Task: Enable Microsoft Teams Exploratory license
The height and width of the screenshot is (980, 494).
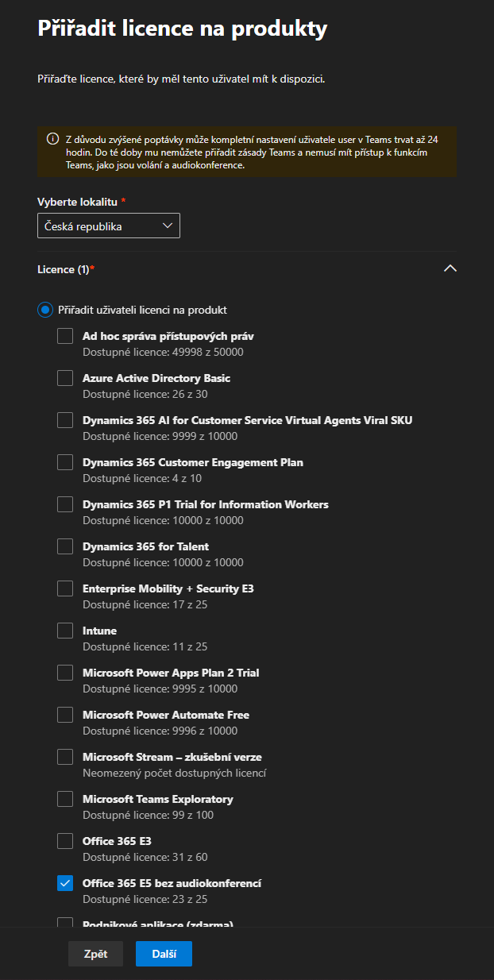Action: point(65,799)
